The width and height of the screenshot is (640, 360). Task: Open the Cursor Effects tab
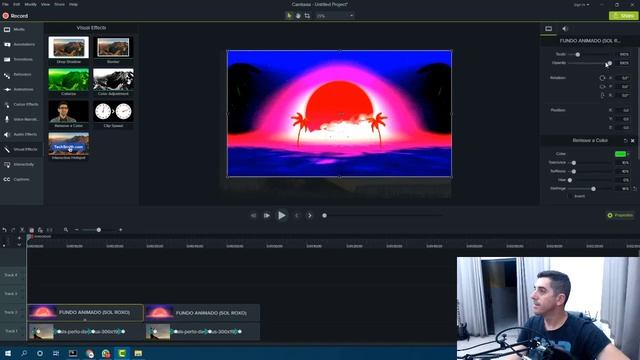coord(21,104)
